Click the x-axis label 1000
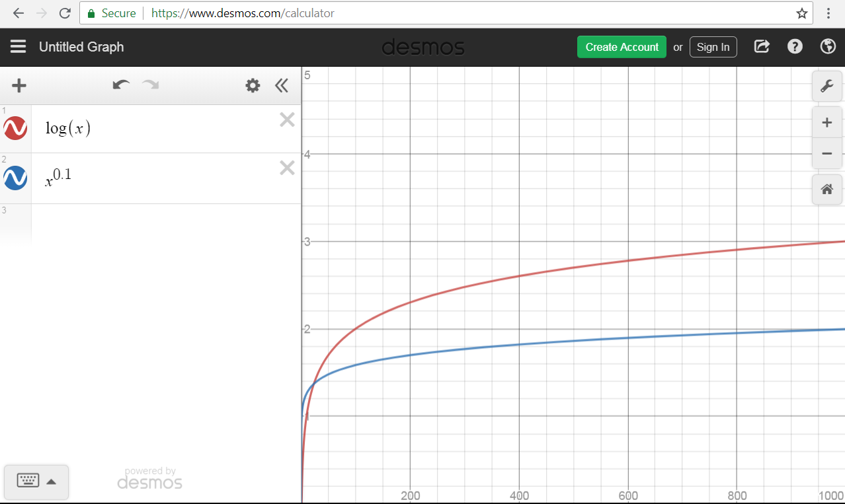 tap(831, 496)
